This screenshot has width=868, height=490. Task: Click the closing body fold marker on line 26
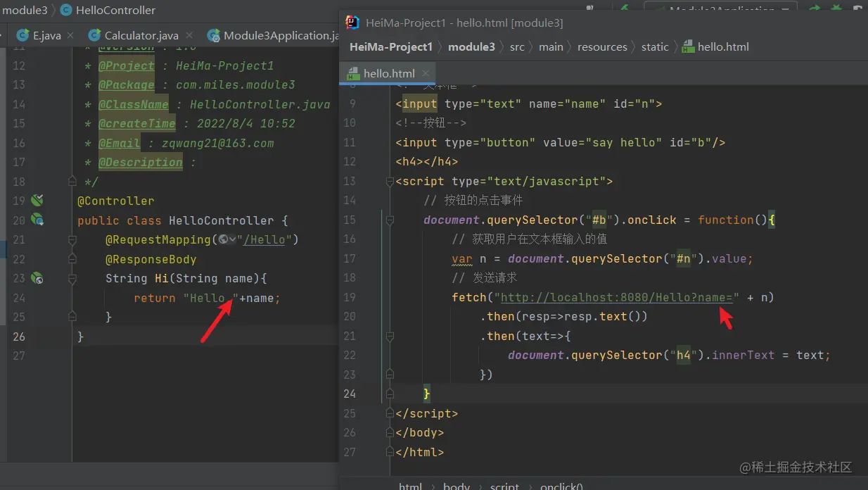390,432
